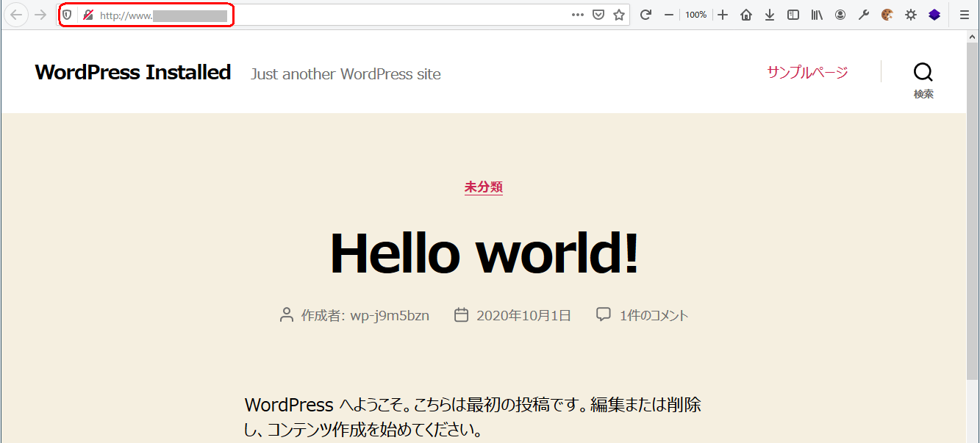The height and width of the screenshot is (443, 980).
Task: Go forward to the next page
Action: pyautogui.click(x=41, y=15)
